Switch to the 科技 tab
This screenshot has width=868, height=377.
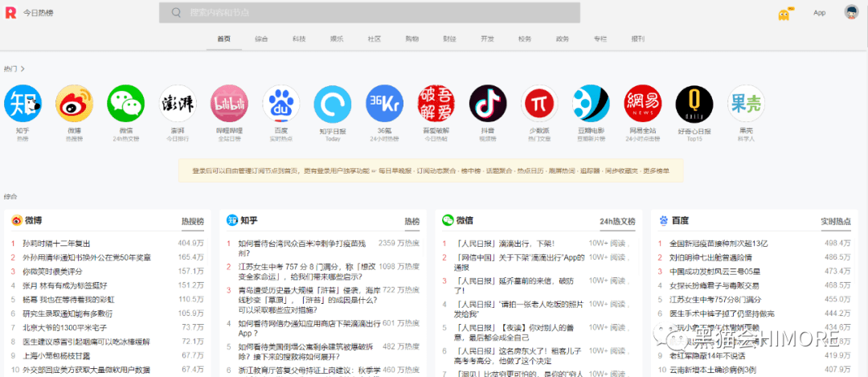coord(299,39)
